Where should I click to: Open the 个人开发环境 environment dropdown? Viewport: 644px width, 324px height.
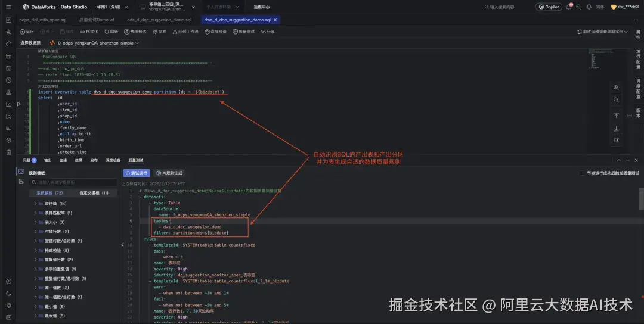coord(221,7)
